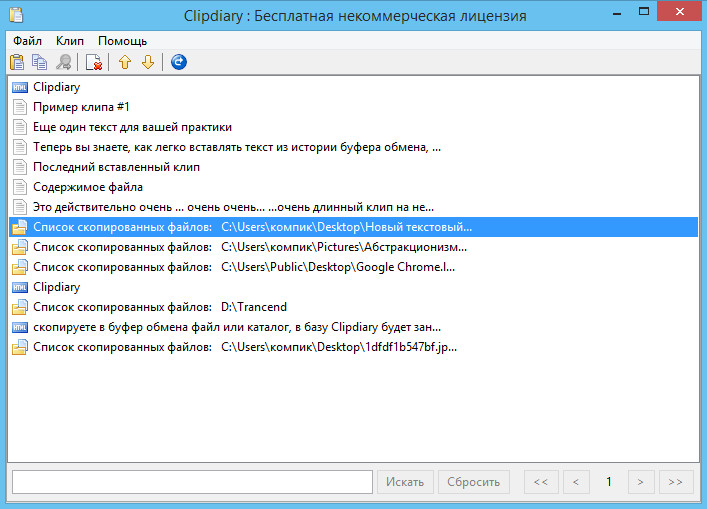Click the document icon beside Содержимое файла

click(19, 187)
